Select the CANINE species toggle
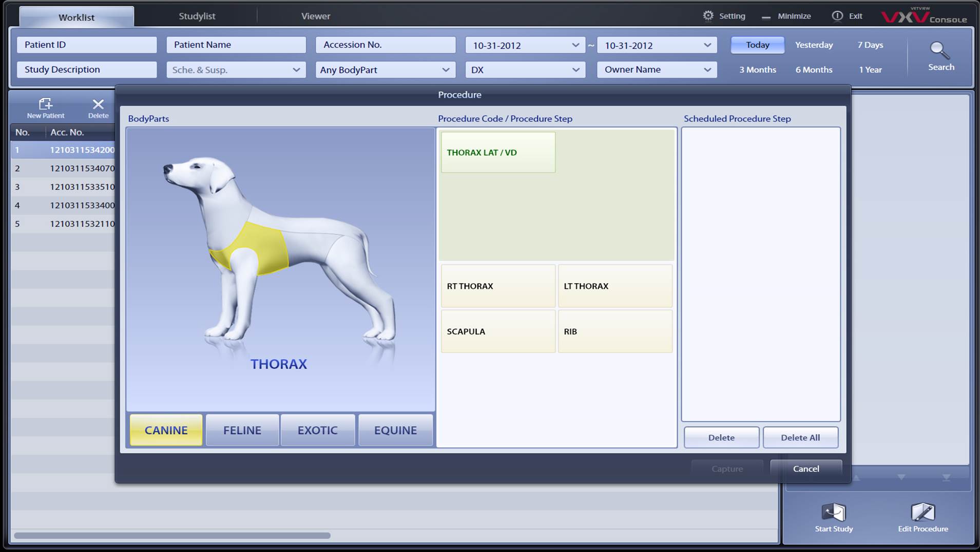The image size is (980, 552). [166, 430]
